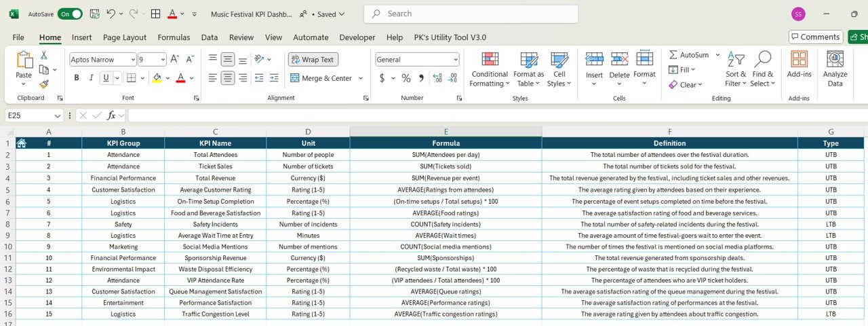The height and width of the screenshot is (326, 868).
Task: Click the Clear button in Editing group
Action: [685, 85]
